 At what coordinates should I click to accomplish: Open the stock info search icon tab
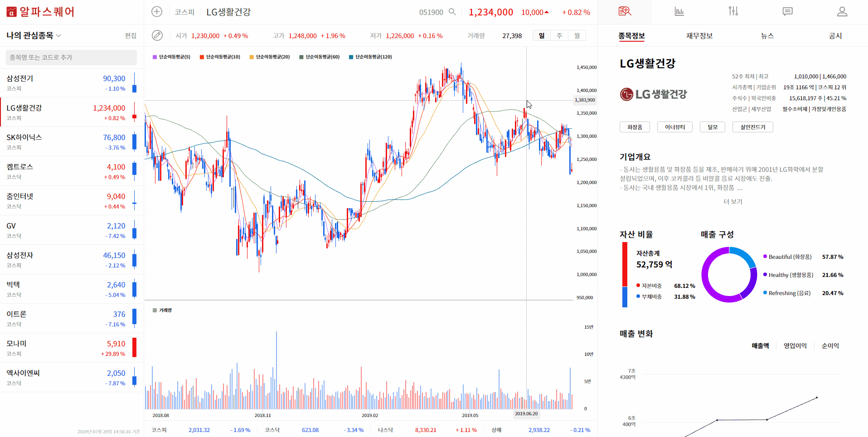tap(625, 11)
